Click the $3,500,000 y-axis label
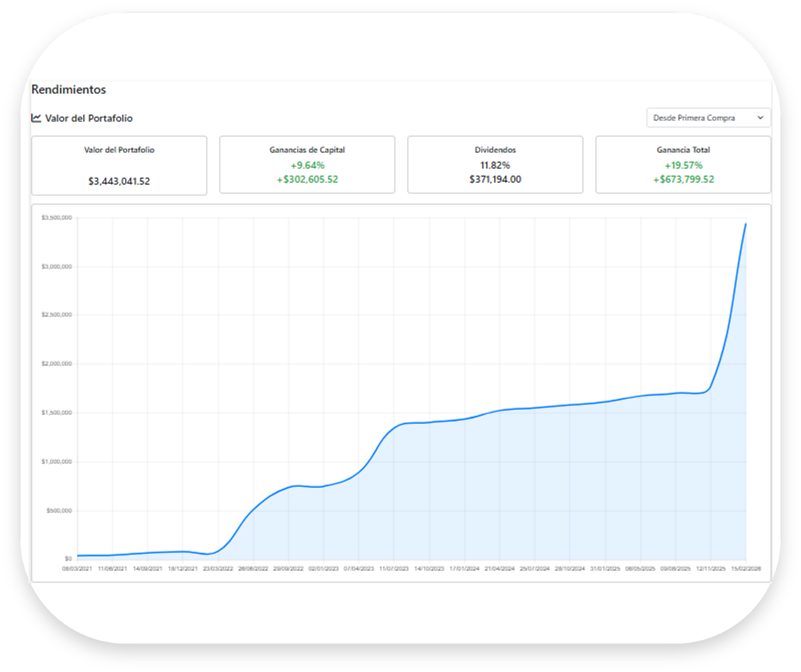 (x=56, y=218)
